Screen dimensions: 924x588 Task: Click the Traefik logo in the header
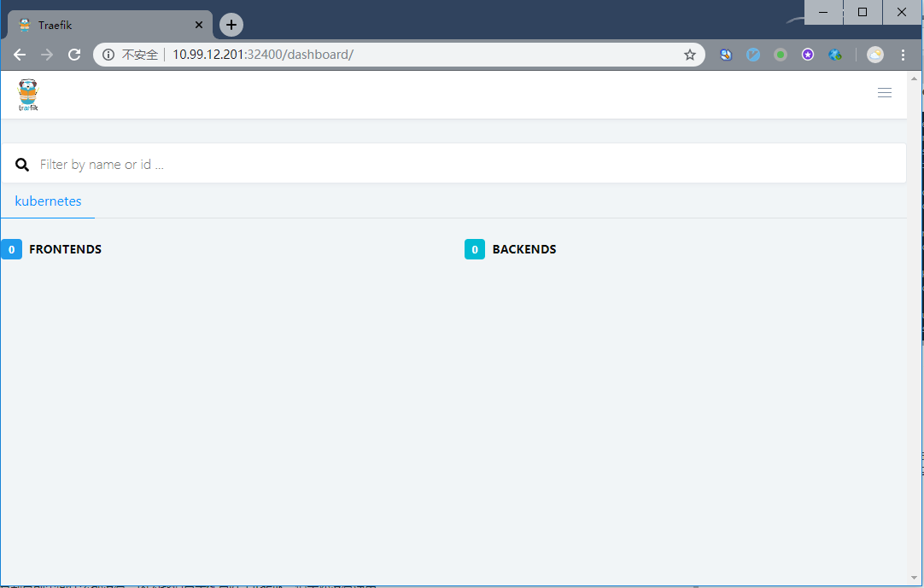[27, 95]
